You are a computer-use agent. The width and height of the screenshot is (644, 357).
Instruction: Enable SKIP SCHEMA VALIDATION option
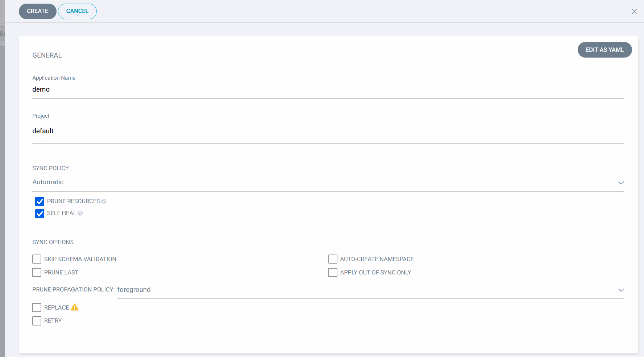[x=37, y=259]
